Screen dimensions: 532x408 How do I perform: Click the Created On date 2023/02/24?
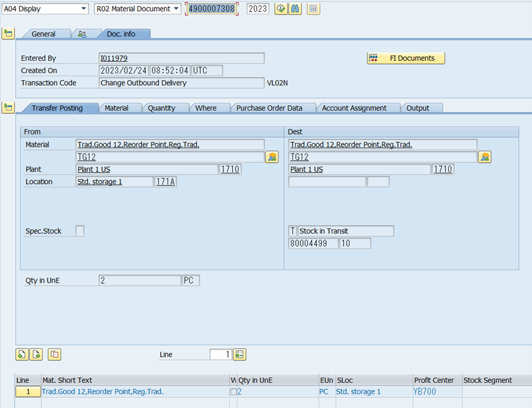[123, 71]
